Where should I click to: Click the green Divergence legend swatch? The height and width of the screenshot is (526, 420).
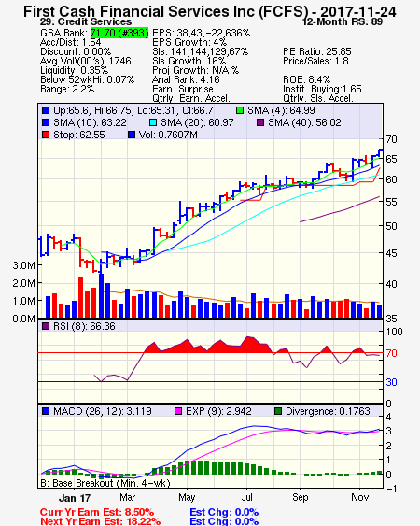[x=278, y=411]
